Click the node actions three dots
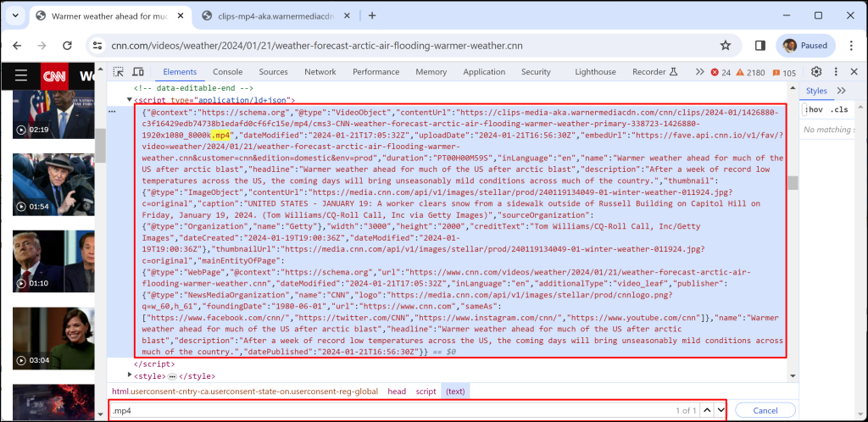 (x=113, y=111)
